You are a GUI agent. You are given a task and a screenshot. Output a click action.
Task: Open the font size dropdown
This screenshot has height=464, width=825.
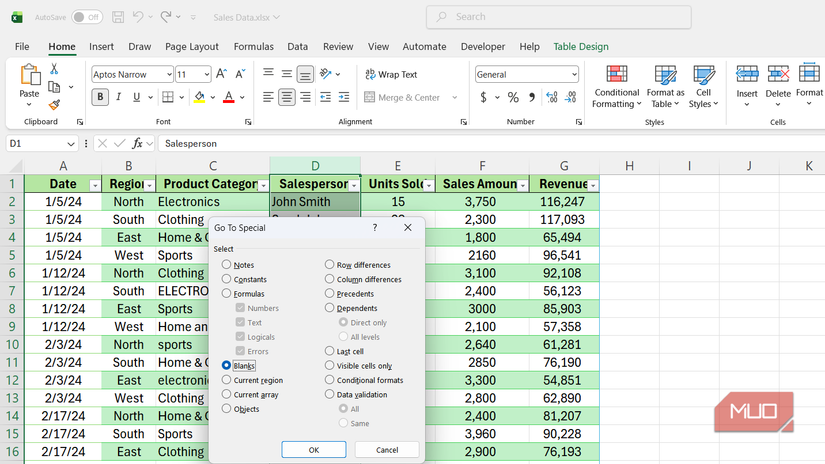coord(207,75)
